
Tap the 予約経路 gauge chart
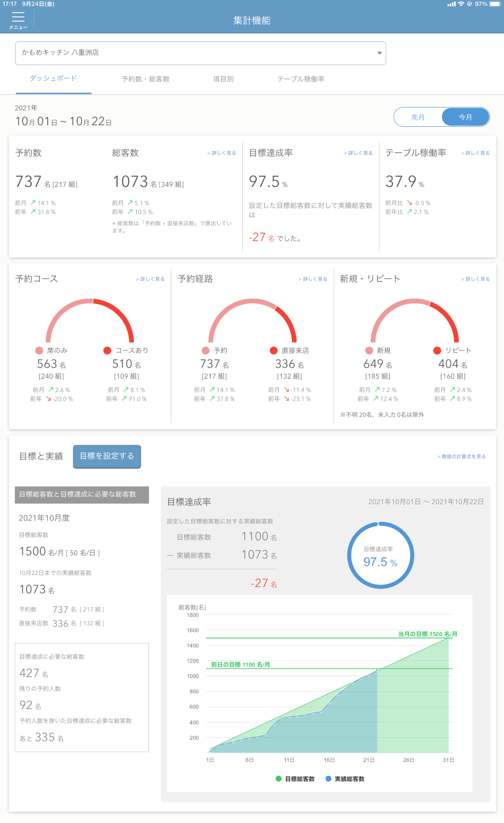(x=253, y=321)
